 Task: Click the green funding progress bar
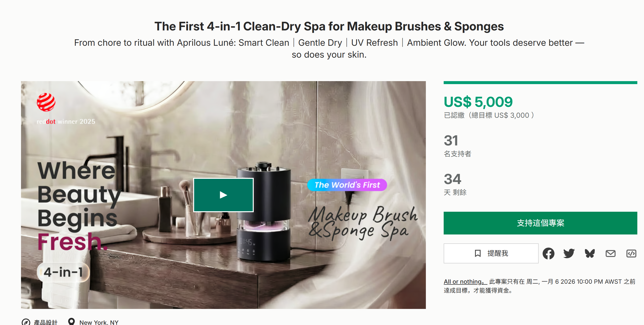[x=540, y=83]
